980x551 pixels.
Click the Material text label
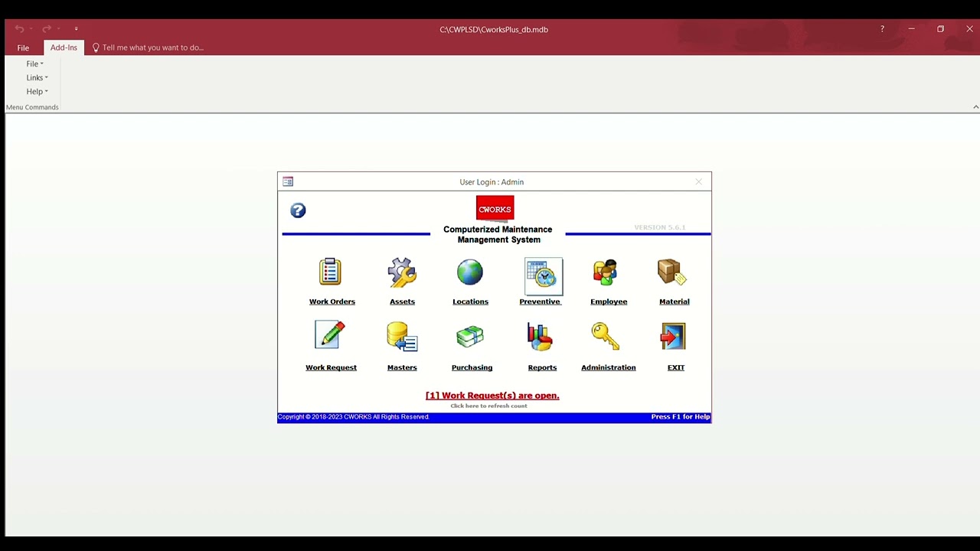pos(675,302)
